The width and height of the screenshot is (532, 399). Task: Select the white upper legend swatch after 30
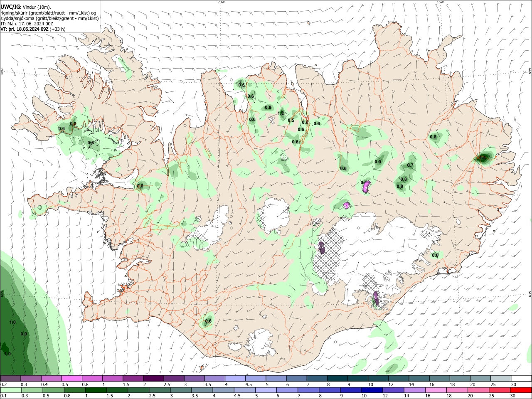coord(520,379)
